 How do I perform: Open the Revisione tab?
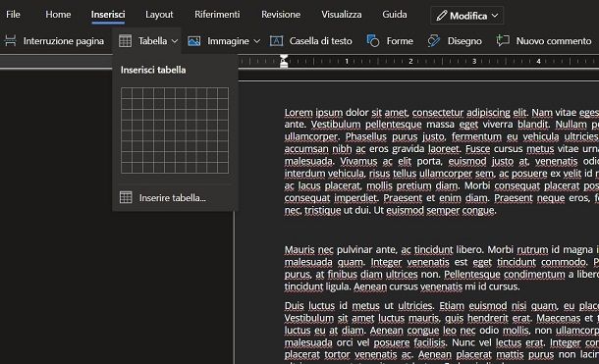click(281, 15)
